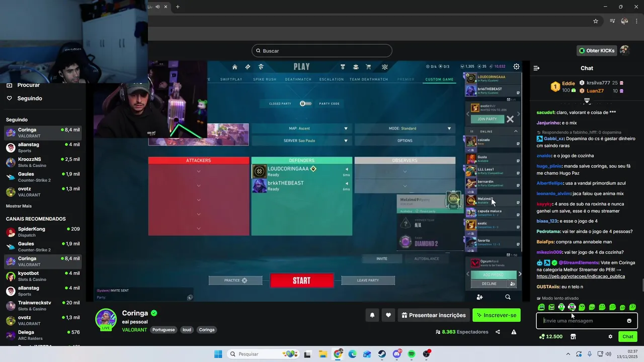Select the Deathmatch tab

(298, 79)
